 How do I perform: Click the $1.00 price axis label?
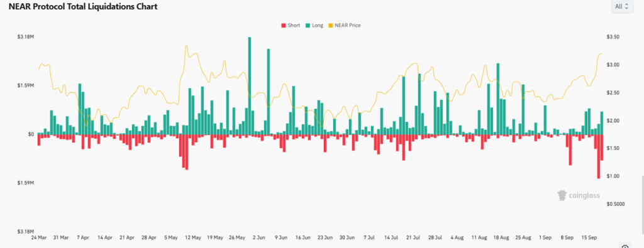(x=613, y=176)
